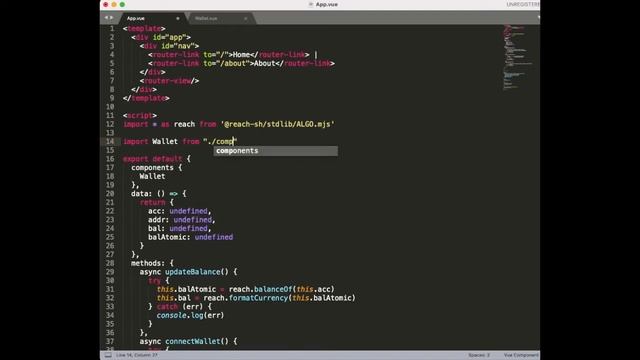The image size is (640, 360).
Task: Click 'console.log(err)' statement
Action: click(190, 316)
